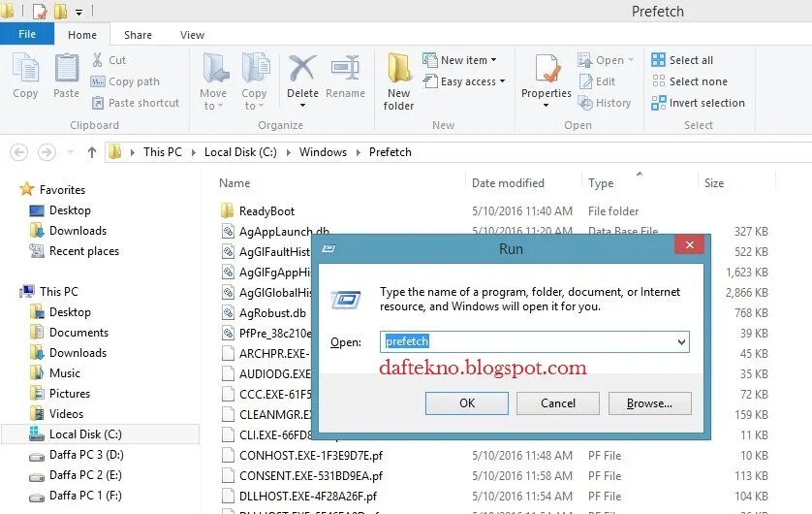The height and width of the screenshot is (514, 812).
Task: Open the Copy to menu
Action: 254,81
